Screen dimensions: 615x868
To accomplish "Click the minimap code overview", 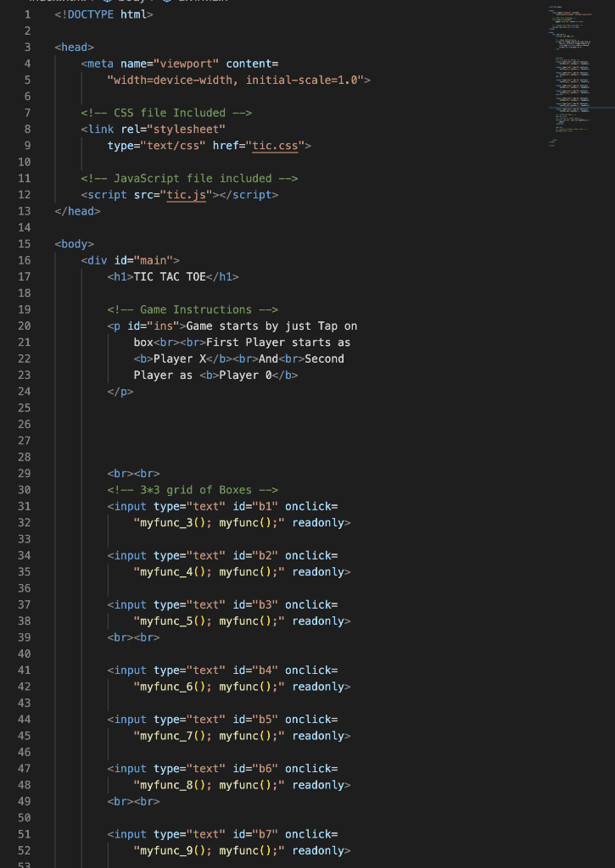I will click(572, 77).
